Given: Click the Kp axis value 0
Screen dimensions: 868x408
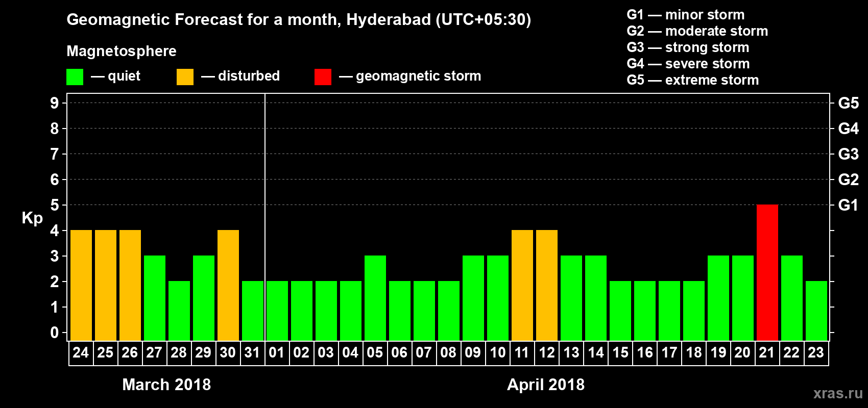Looking at the screenshot, I should click(54, 333).
